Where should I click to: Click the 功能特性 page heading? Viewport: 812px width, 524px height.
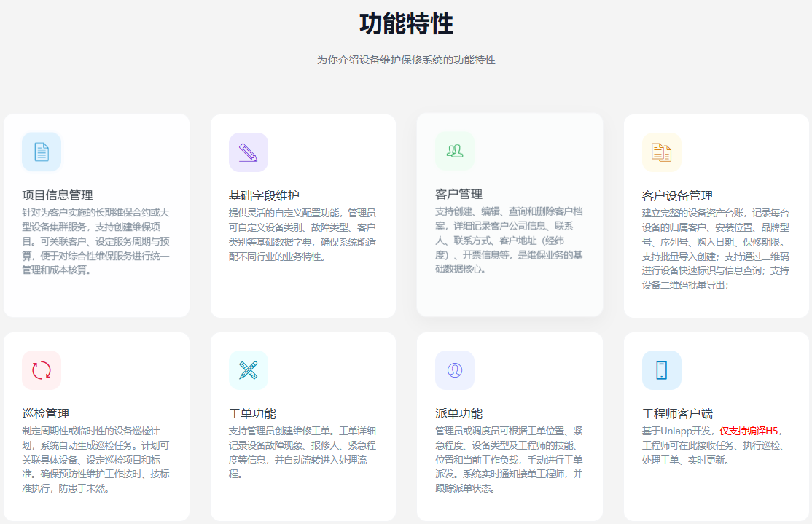[x=406, y=24]
